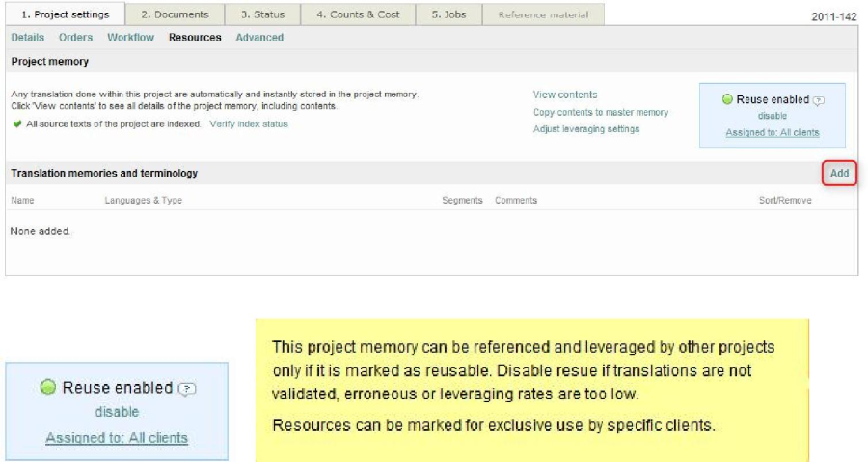Click the green Reuse enabled indicator in the top panel
868x462 pixels.
point(727,99)
